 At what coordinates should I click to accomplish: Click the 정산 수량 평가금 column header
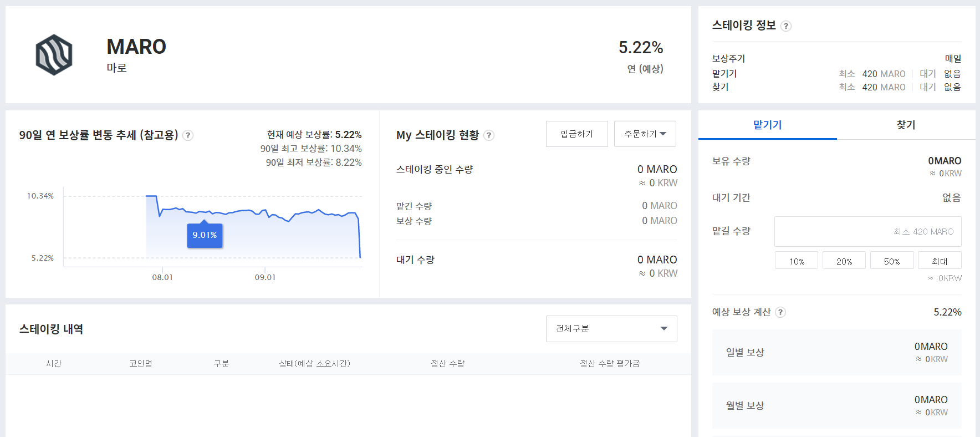[x=610, y=364]
